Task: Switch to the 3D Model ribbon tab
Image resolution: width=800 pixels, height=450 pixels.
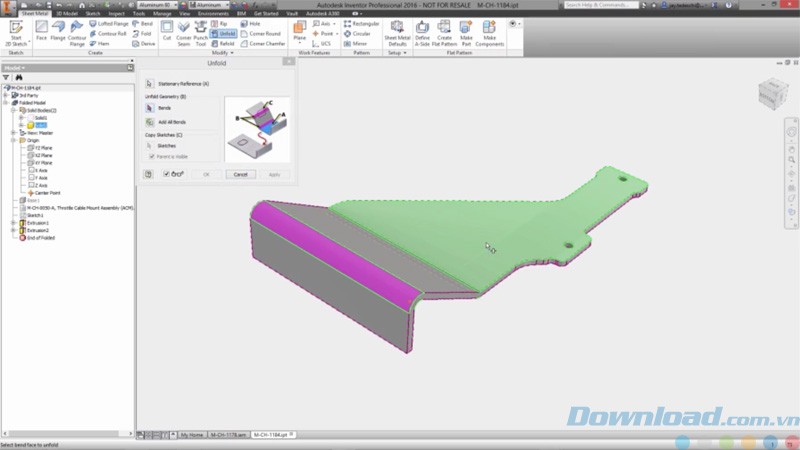Action: (x=66, y=14)
